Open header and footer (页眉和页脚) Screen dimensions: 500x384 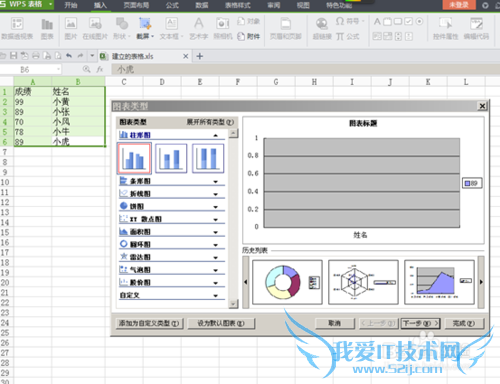click(x=286, y=29)
